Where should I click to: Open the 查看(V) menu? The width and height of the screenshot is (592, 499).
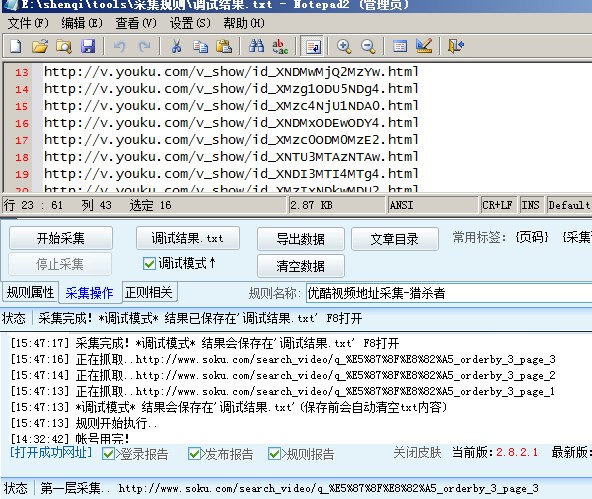pos(136,23)
